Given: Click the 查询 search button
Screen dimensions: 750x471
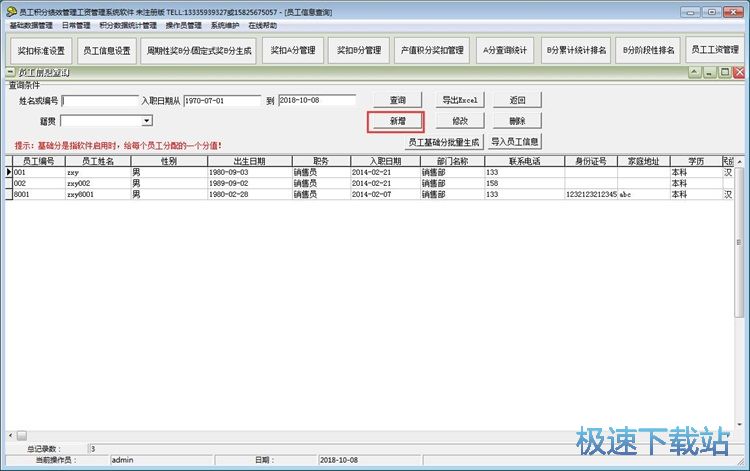Looking at the screenshot, I should pyautogui.click(x=398, y=100).
